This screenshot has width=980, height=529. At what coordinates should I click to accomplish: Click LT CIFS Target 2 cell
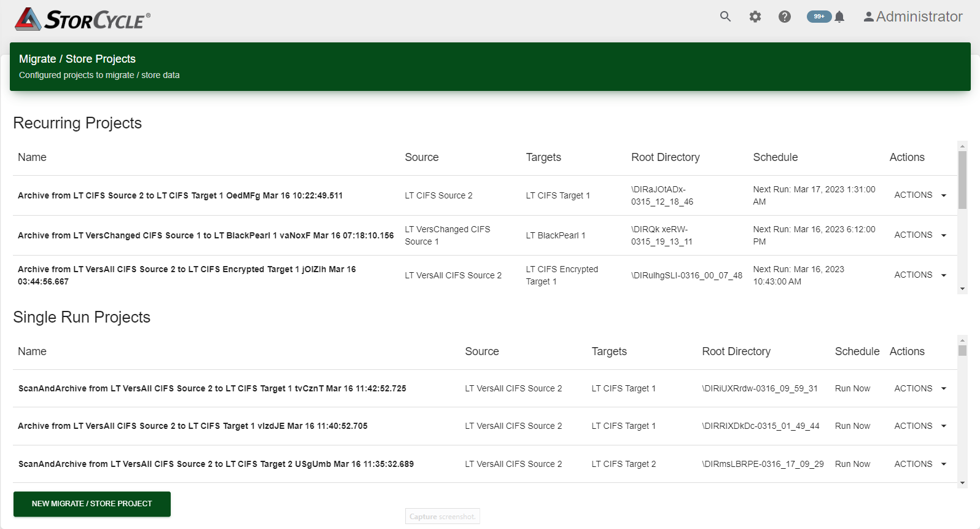coord(624,464)
